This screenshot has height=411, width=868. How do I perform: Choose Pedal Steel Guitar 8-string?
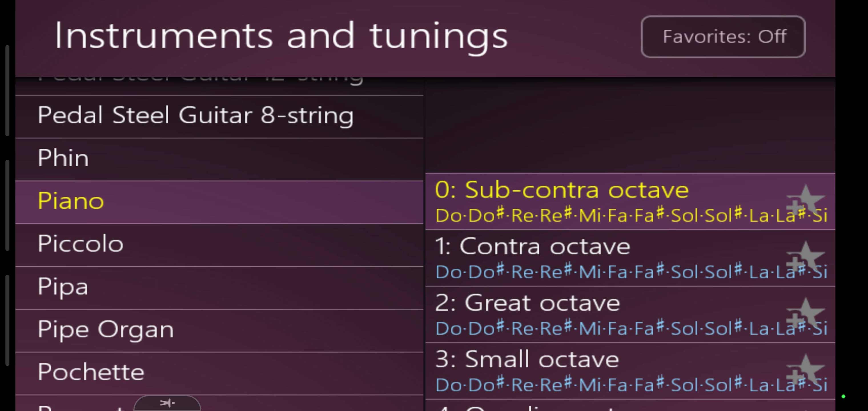click(219, 116)
